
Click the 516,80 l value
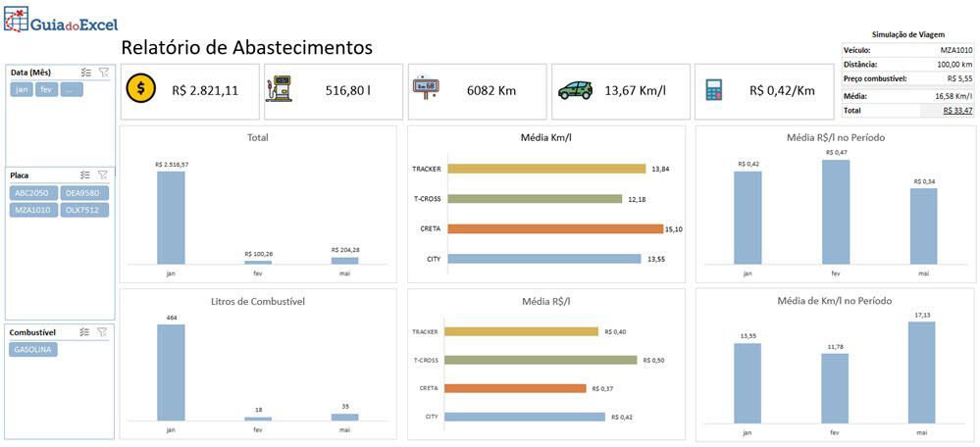(x=348, y=90)
